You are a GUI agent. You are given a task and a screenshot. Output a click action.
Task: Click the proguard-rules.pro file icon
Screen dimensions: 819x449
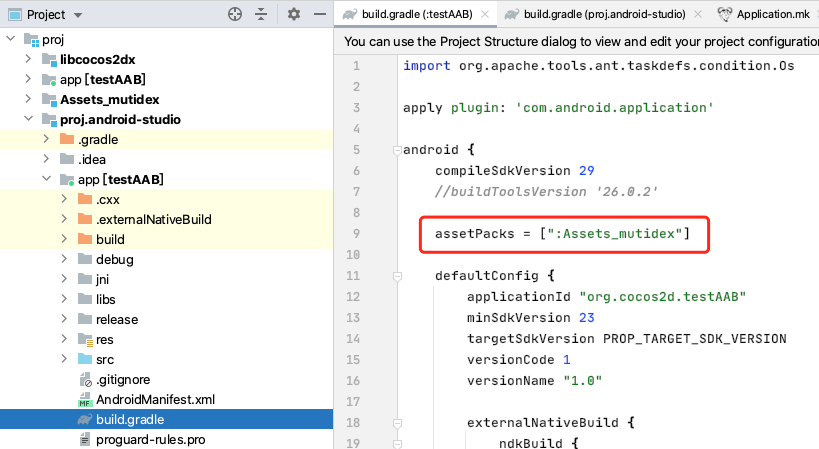click(x=85, y=440)
